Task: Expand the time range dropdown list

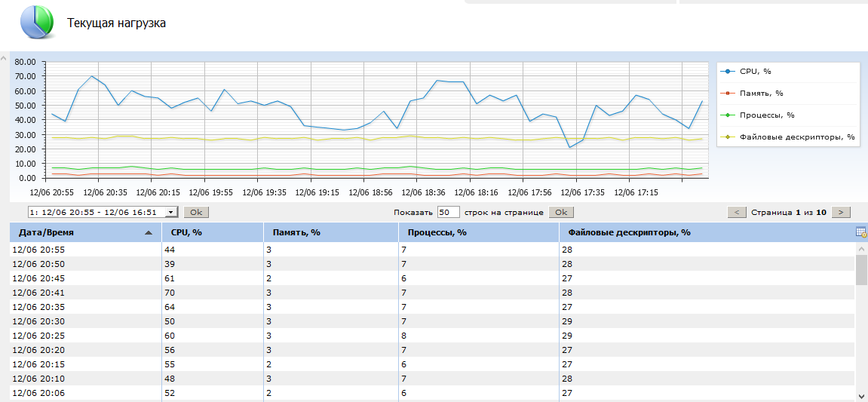Action: tap(171, 213)
